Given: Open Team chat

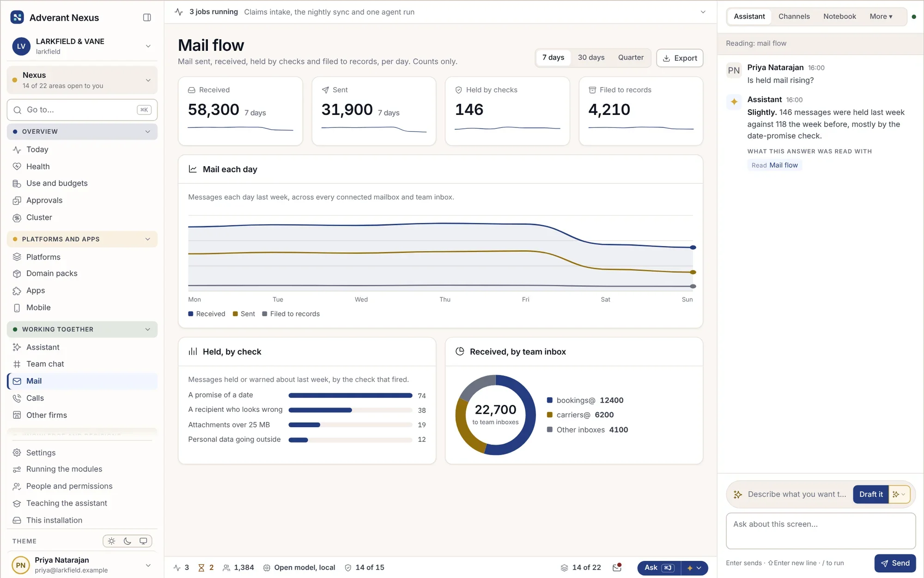Looking at the screenshot, I should (x=82, y=364).
